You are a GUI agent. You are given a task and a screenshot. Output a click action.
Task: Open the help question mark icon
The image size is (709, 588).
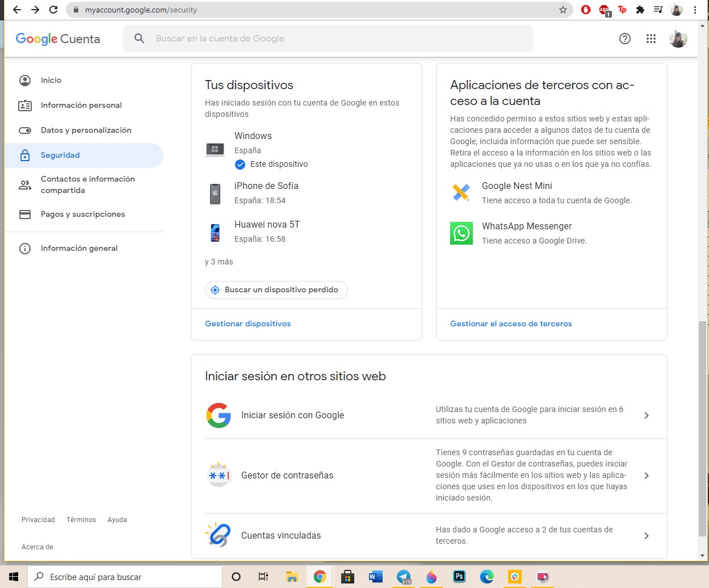pos(625,39)
